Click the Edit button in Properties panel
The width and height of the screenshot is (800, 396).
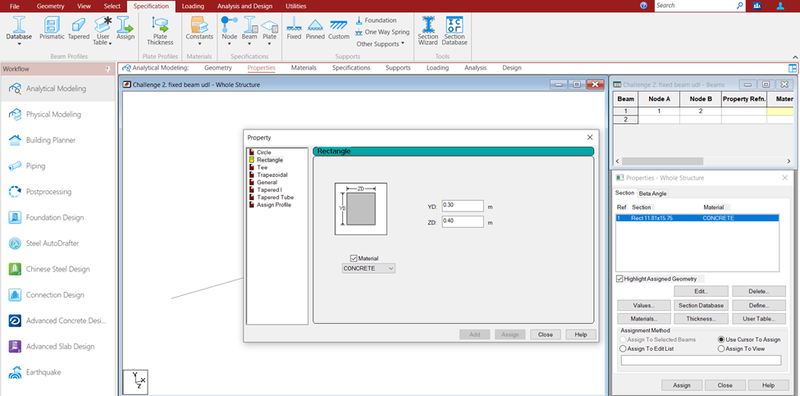click(702, 291)
